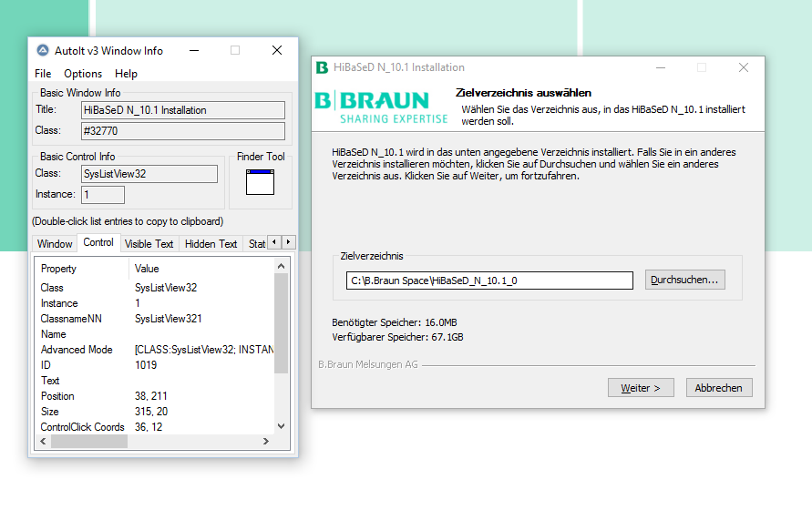Click the AutoIt v3 title bar icon
This screenshot has width=812, height=510.
point(43,50)
